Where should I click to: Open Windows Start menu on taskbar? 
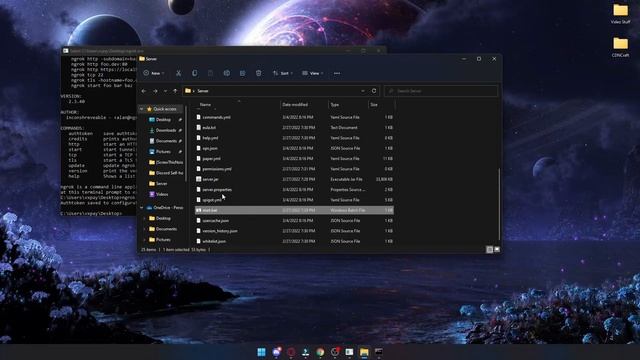point(262,352)
